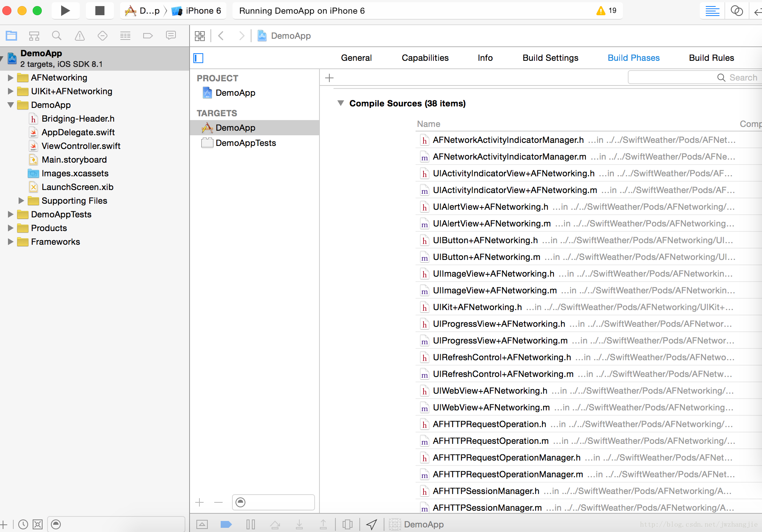Switch to the Capabilities tab
This screenshot has height=532, width=762.
[425, 58]
